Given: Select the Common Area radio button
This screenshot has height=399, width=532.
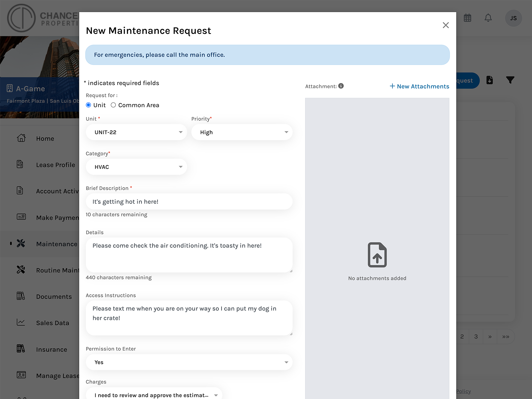Looking at the screenshot, I should pos(113,105).
